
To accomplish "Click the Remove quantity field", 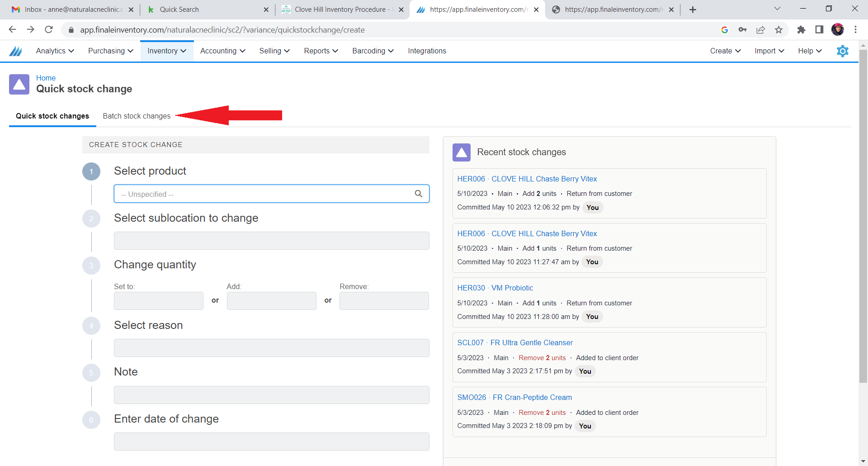I will (x=384, y=301).
